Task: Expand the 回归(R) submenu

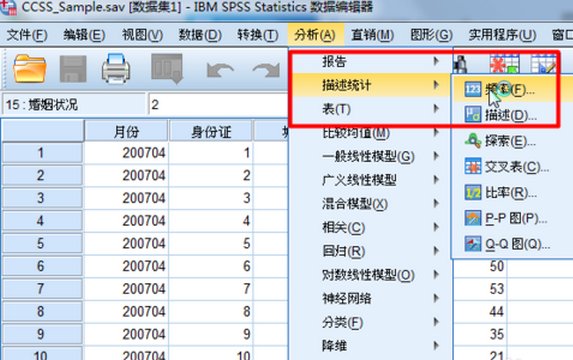Action: 371,251
